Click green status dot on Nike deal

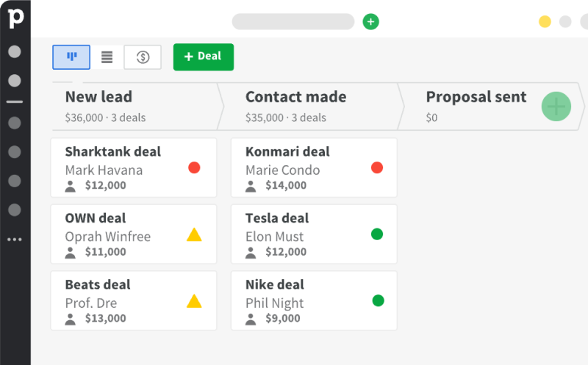pyautogui.click(x=378, y=300)
